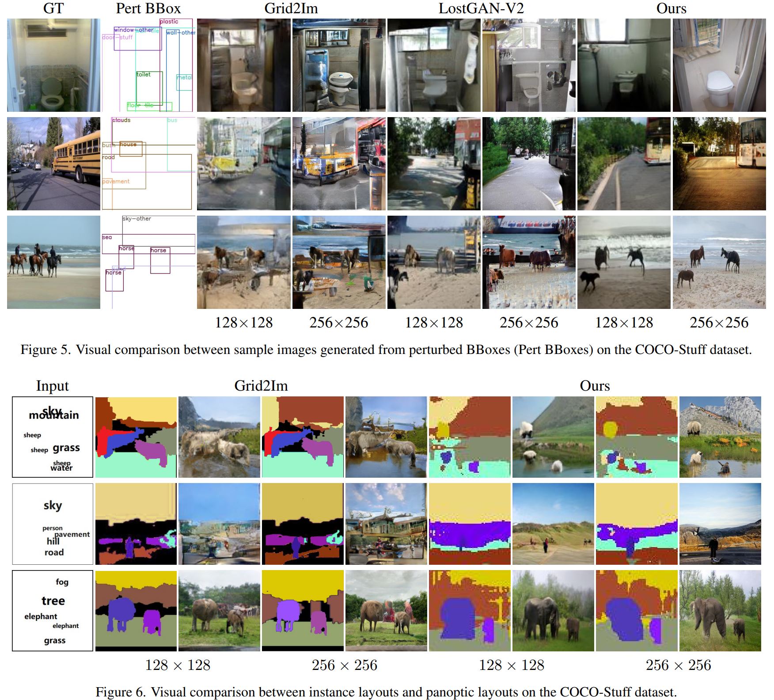Click the 'metal' bounding box label
Screen dimensions: 774x700
(x=184, y=77)
